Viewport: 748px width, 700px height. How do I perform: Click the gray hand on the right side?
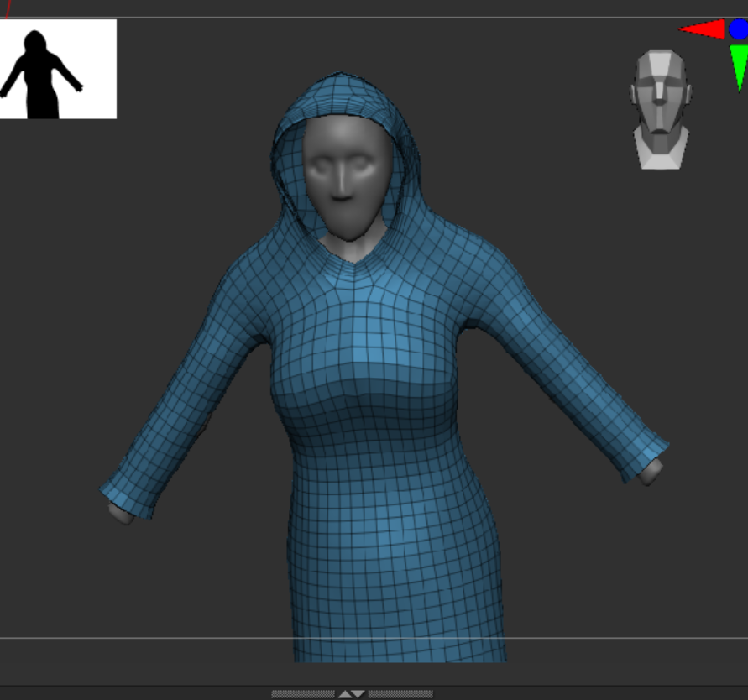coord(649,473)
